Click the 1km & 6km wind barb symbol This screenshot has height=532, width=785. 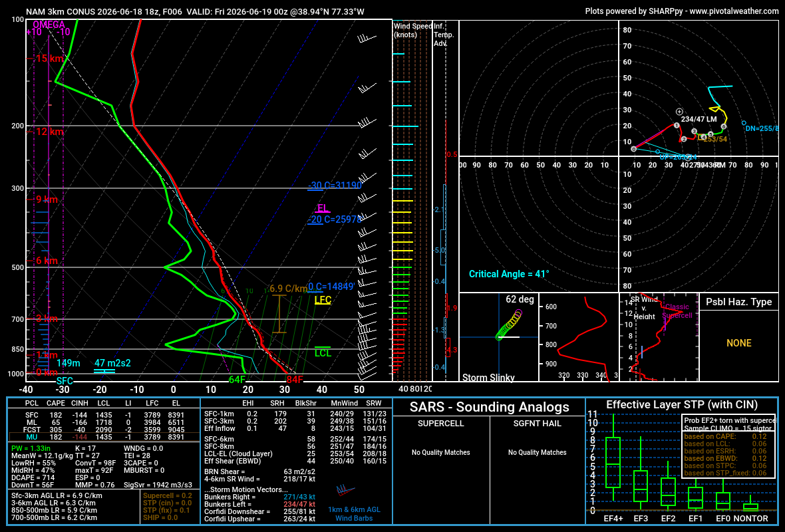[x=345, y=491]
